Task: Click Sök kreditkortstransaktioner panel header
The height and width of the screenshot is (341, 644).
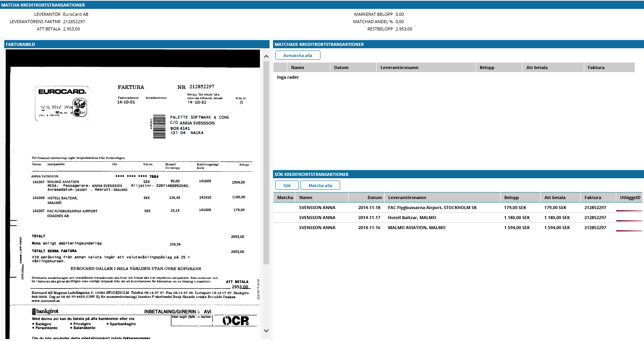Action: pos(459,174)
